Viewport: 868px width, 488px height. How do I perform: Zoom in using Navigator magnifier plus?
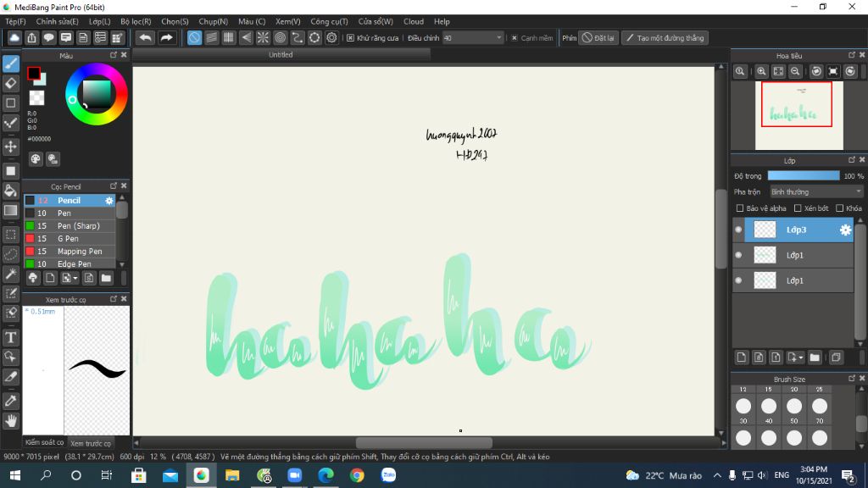point(762,71)
